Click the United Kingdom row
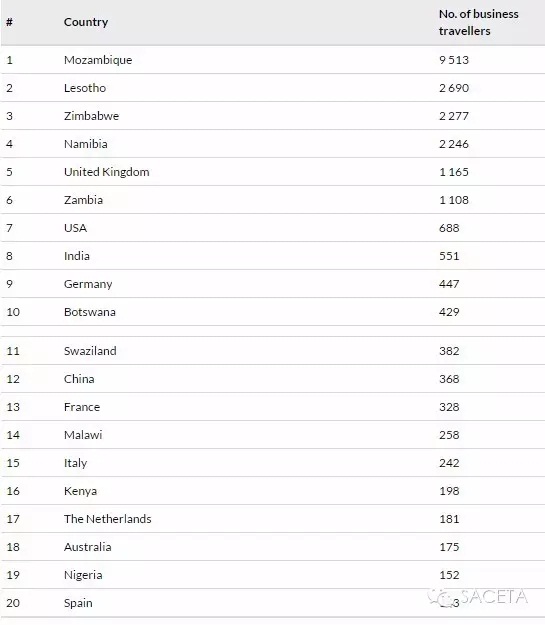The height and width of the screenshot is (625, 545). click(x=273, y=172)
